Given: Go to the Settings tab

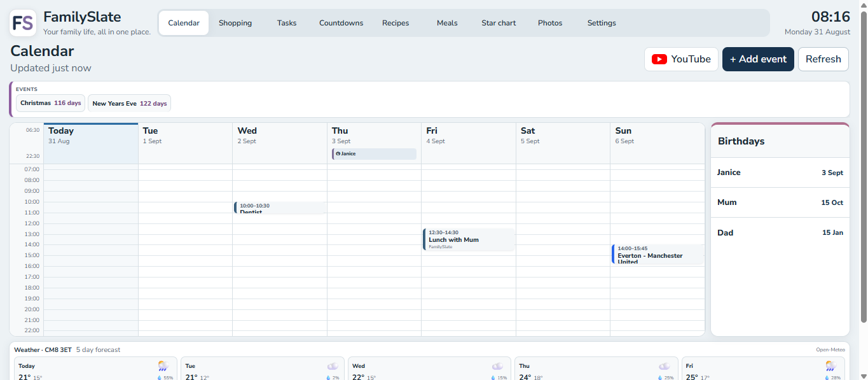Looking at the screenshot, I should pyautogui.click(x=602, y=23).
